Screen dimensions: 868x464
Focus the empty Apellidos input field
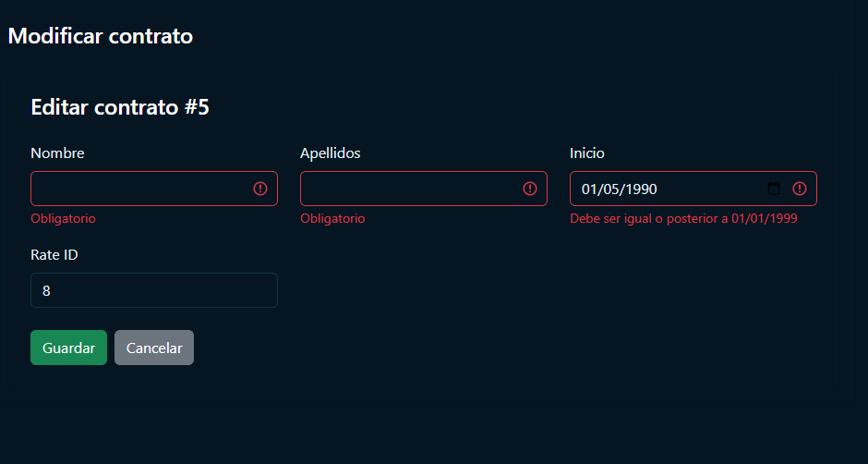point(408,189)
